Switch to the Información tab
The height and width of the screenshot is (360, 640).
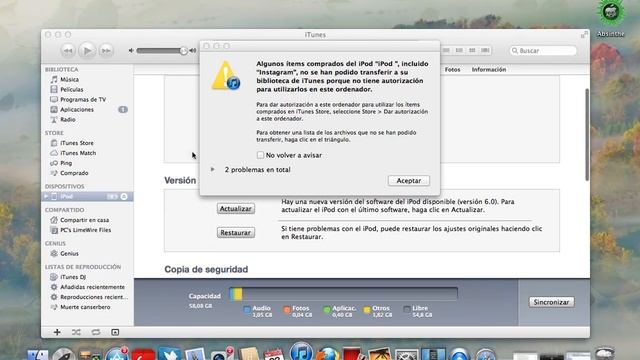pos(489,70)
